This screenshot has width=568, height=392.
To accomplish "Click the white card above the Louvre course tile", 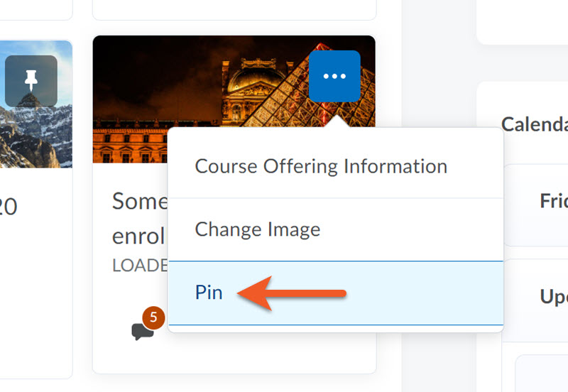I will (234, 9).
